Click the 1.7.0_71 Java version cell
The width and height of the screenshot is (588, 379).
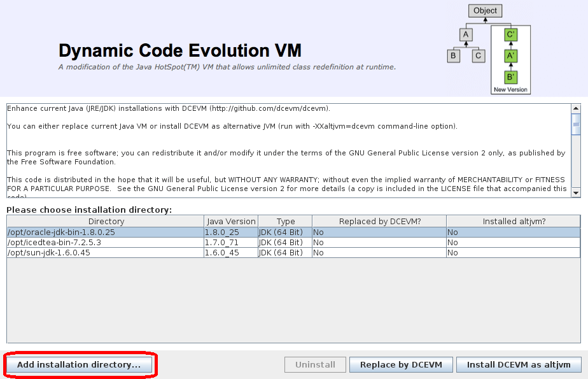(231, 243)
